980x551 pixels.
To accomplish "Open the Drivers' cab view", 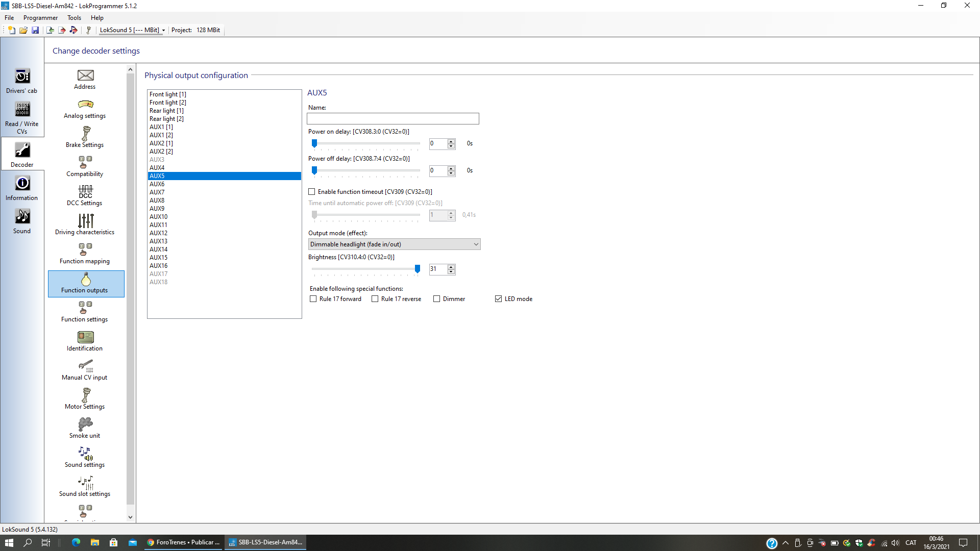I will coord(22,81).
